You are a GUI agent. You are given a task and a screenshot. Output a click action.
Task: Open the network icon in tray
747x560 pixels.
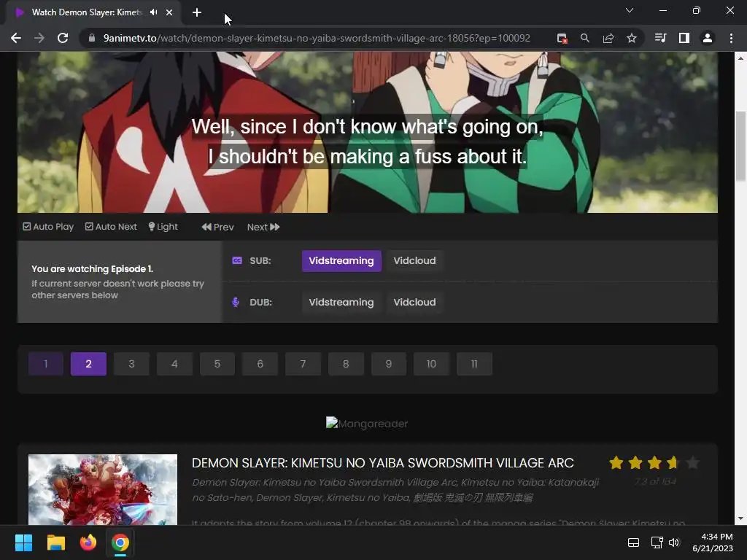657,542
